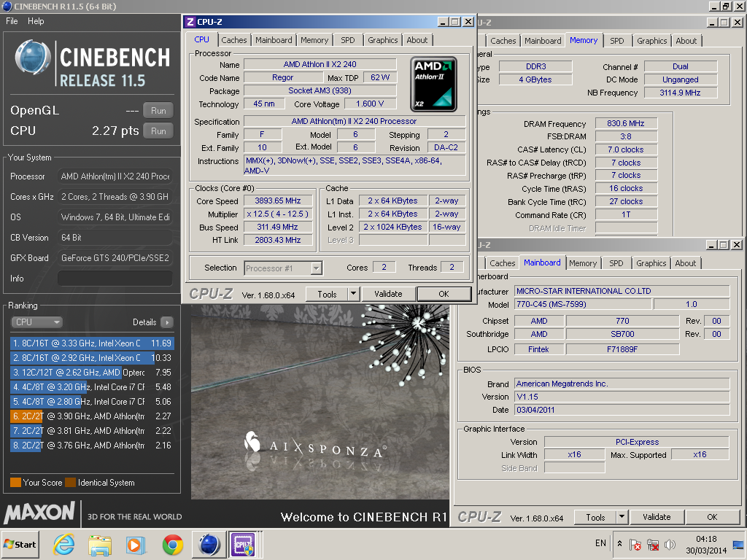
Task: Click Validate in Mainboard CPU-Z window
Action: (657, 517)
